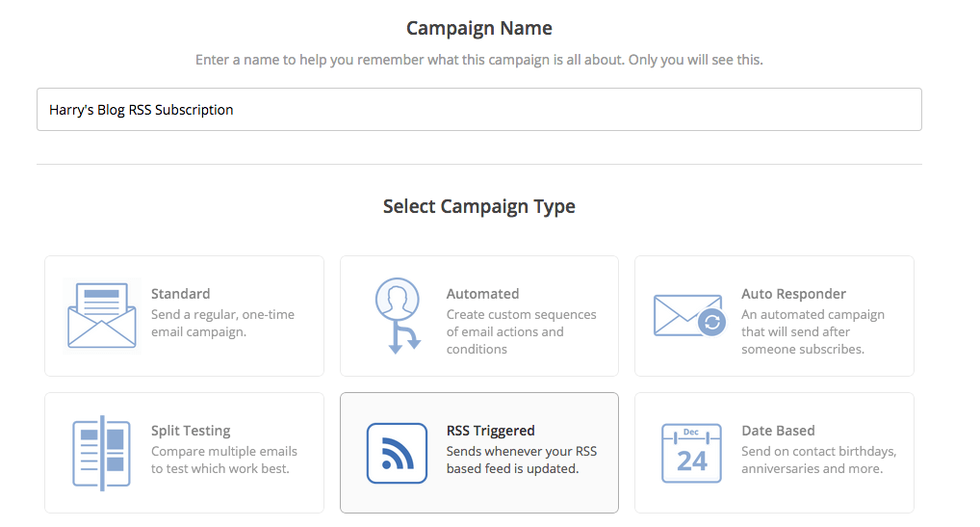Click 'Compare multiple emails' description text

223,461
